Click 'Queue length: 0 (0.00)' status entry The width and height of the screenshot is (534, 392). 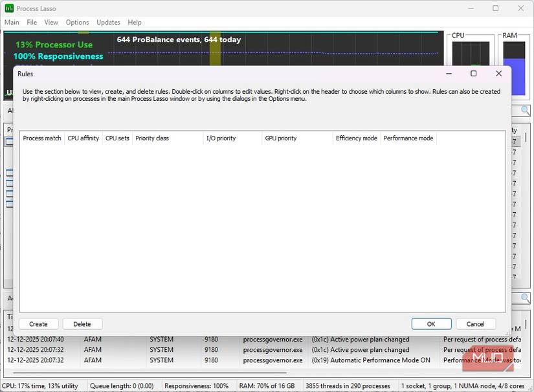click(x=122, y=386)
